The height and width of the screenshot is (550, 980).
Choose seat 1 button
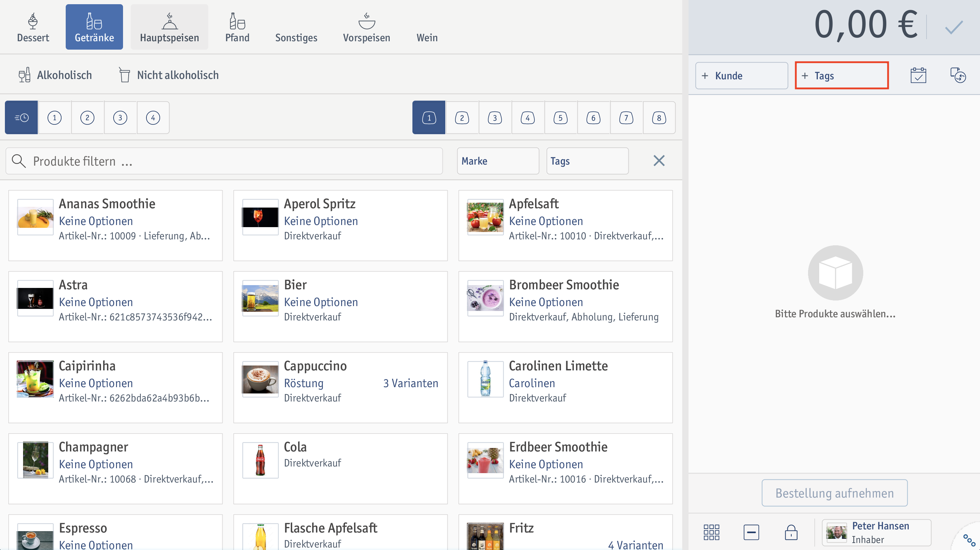pyautogui.click(x=429, y=117)
